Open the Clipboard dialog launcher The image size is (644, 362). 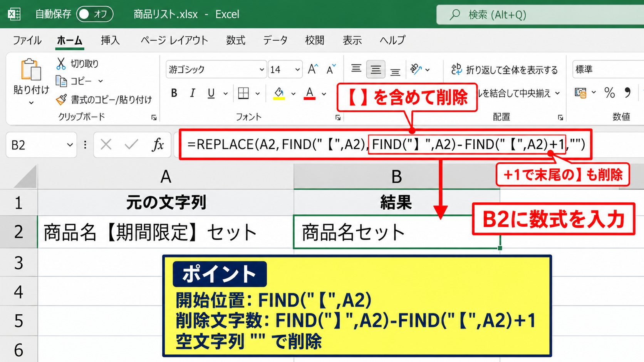coord(154,118)
